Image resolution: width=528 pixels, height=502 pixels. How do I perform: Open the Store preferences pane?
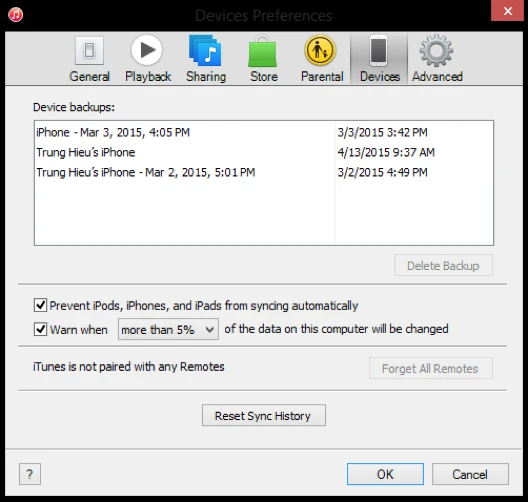click(263, 59)
